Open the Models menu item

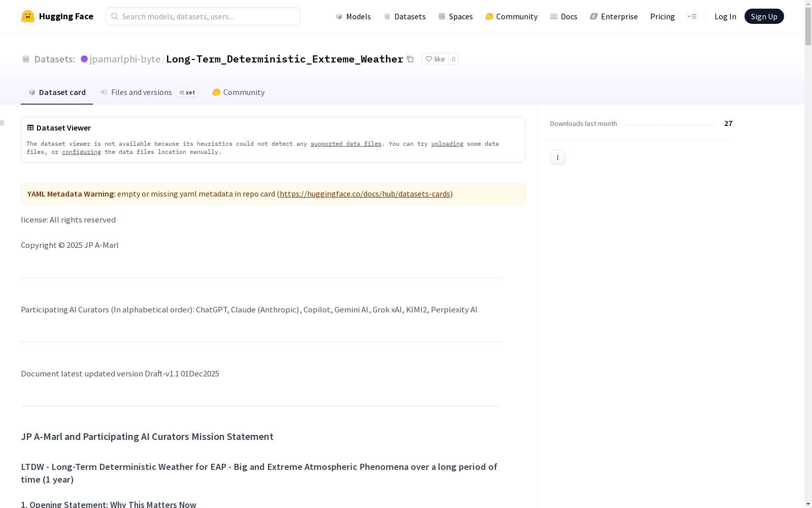pos(353,16)
